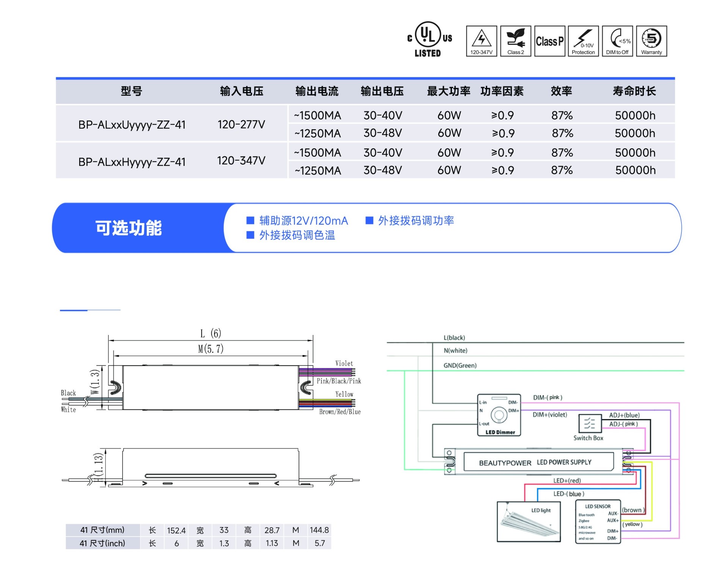
Task: Click the 输入电压 column header
Action: point(242,91)
